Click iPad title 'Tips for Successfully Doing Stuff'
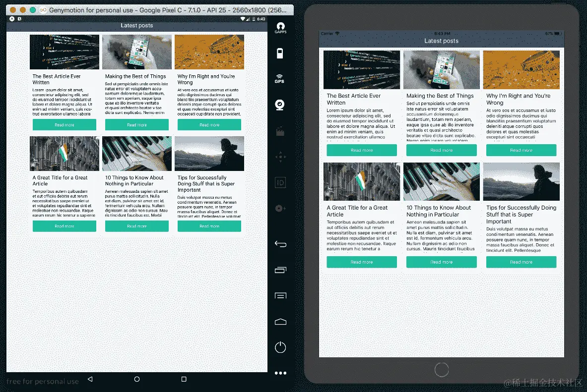This screenshot has height=392, width=587. pos(521,214)
